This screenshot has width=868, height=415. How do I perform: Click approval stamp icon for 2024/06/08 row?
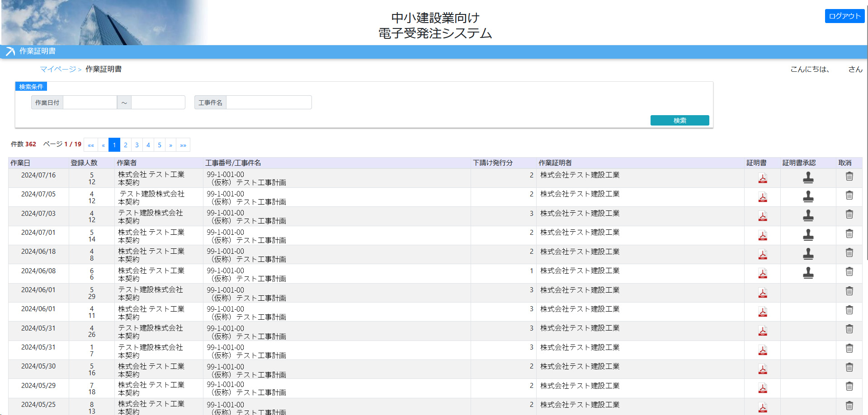coord(808,273)
